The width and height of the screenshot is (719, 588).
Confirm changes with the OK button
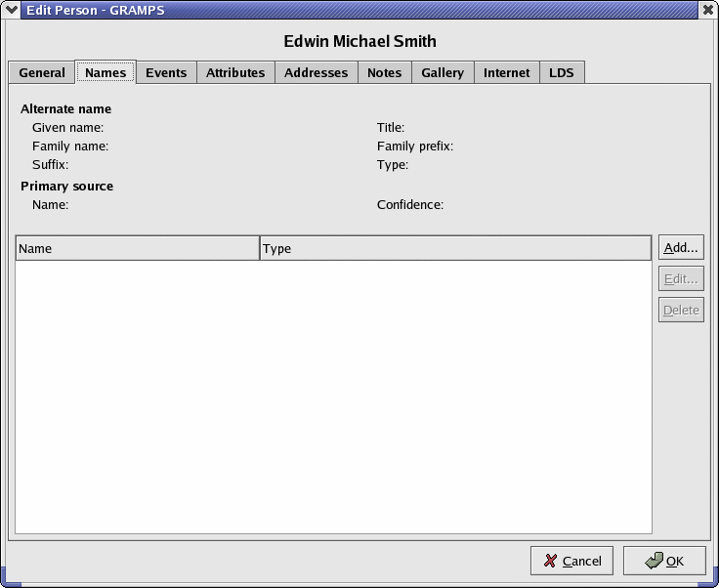664,561
